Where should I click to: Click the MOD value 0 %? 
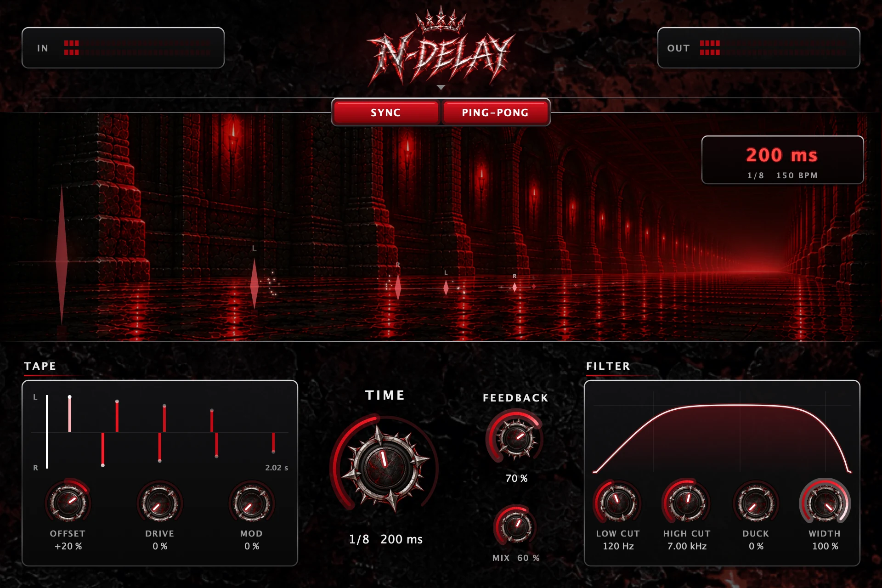(252, 546)
